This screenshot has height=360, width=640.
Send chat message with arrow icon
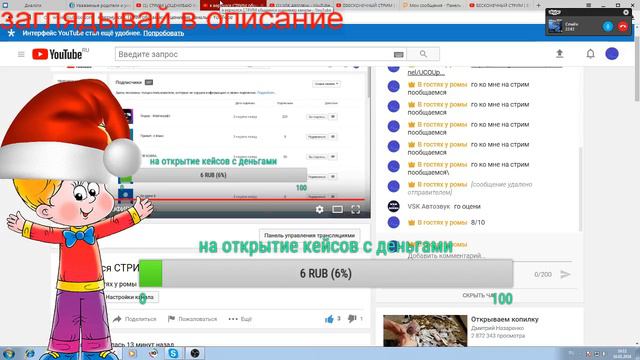click(565, 274)
